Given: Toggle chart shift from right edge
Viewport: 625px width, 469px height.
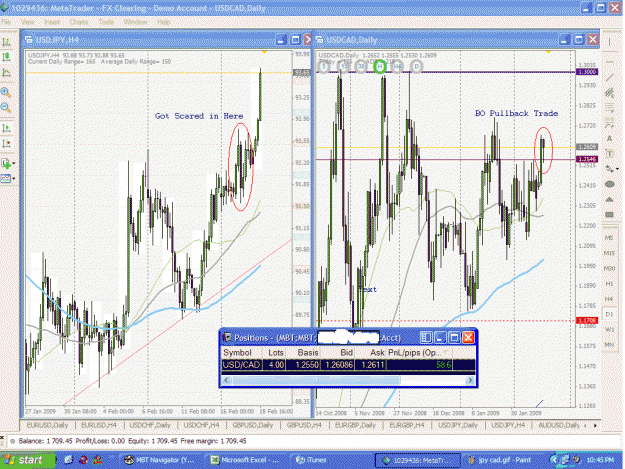Looking at the screenshot, I should pyautogui.click(x=6, y=143).
